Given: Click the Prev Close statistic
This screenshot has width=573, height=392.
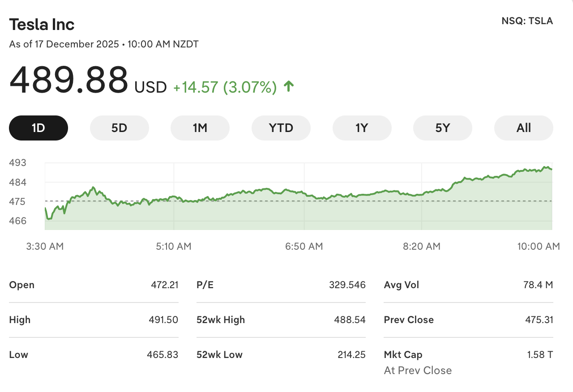Looking at the screenshot, I should click(408, 320).
